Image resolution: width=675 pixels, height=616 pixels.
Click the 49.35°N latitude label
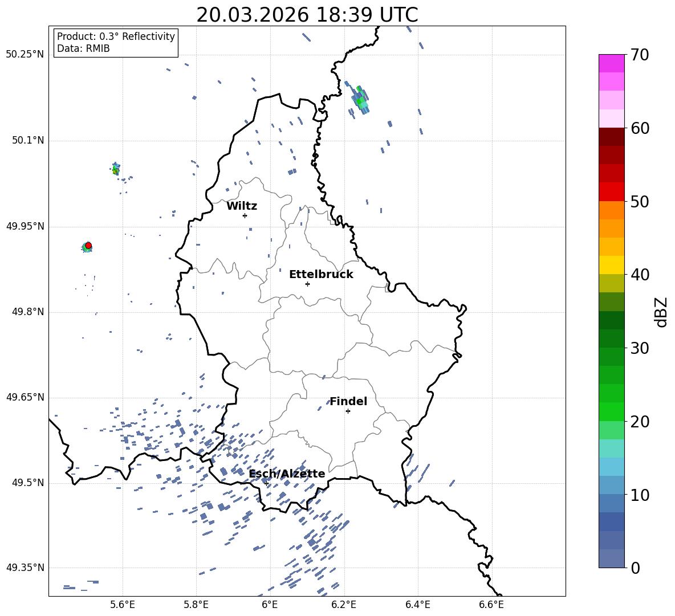pyautogui.click(x=25, y=568)
